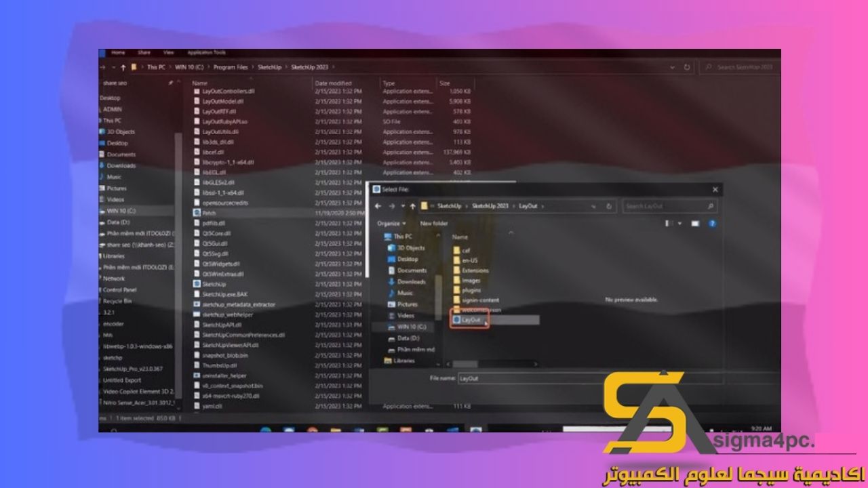
Task: Open the Organize dropdown in the dialog
Action: click(x=391, y=223)
